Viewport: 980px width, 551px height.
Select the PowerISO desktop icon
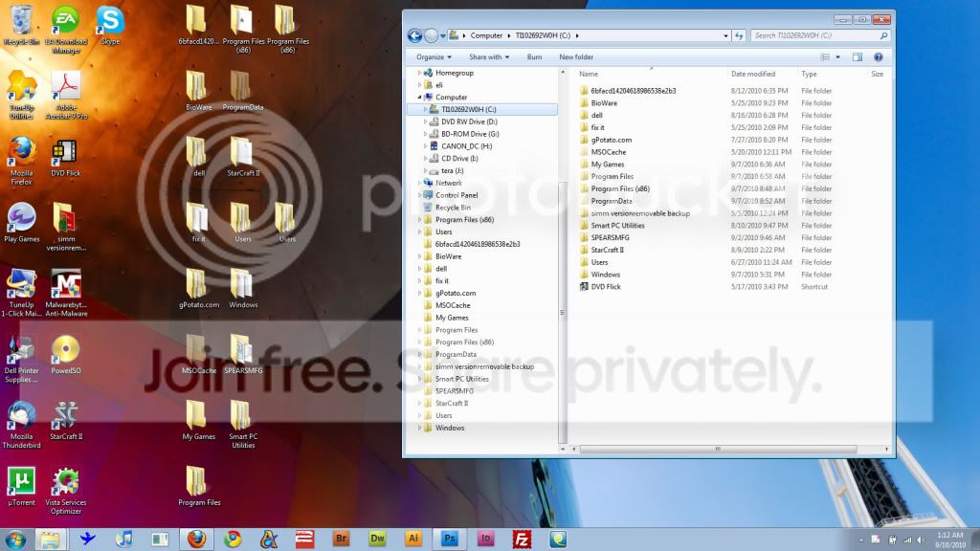[x=66, y=355]
